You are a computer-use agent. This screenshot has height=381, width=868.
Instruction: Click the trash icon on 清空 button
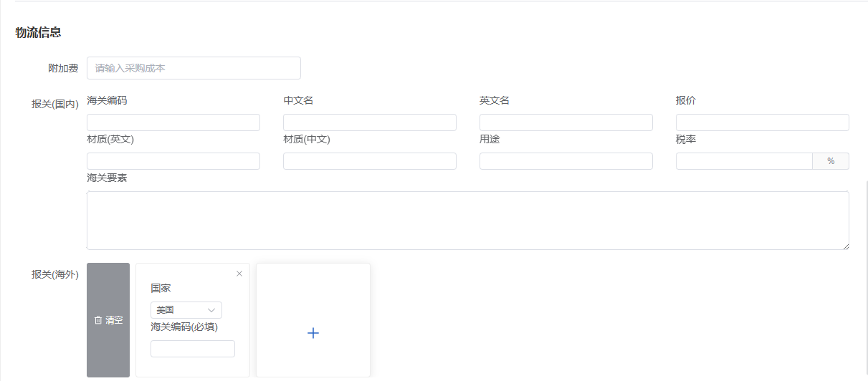(x=98, y=320)
